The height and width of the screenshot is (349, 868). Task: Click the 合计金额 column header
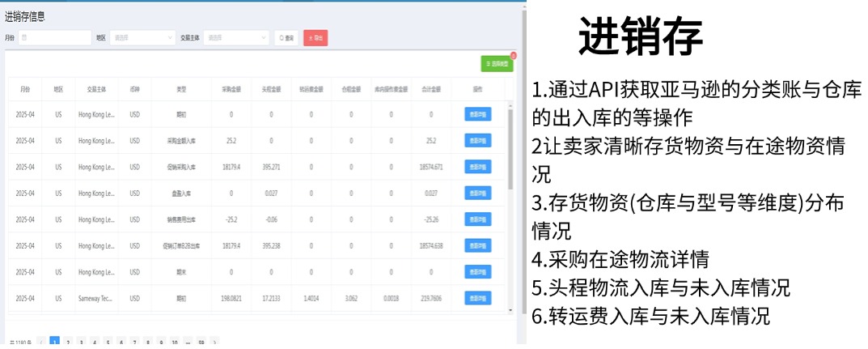(x=430, y=89)
